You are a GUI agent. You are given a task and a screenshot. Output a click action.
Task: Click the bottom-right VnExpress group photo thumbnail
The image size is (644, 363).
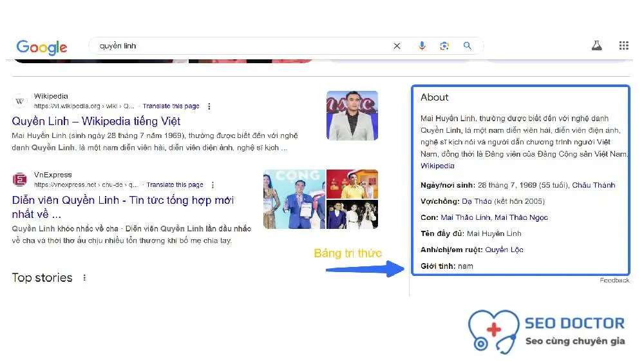point(352,214)
